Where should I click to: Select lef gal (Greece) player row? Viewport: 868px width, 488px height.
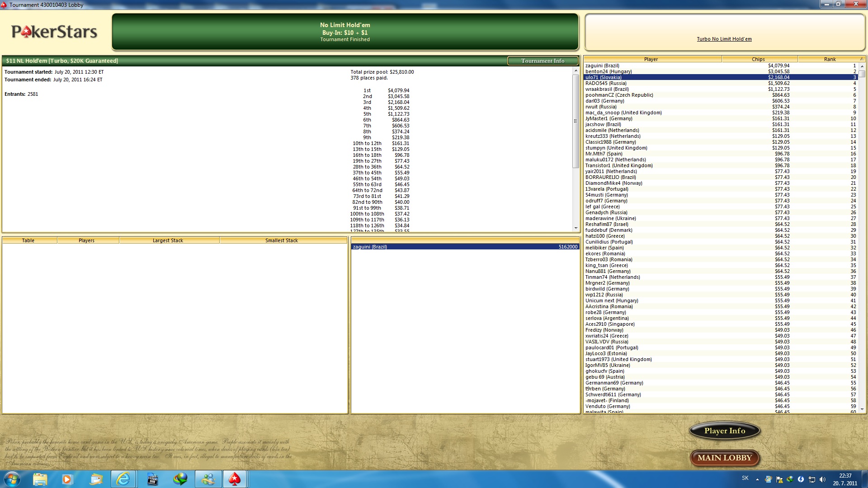(721, 206)
